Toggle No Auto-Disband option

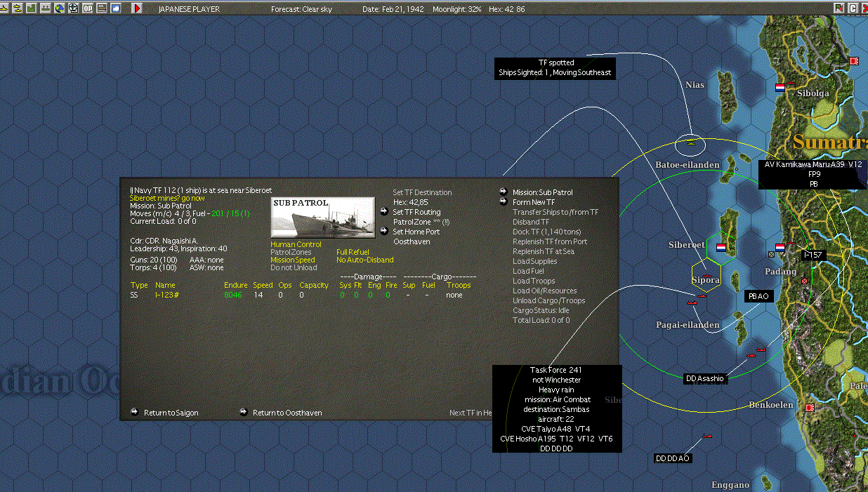[x=365, y=260]
